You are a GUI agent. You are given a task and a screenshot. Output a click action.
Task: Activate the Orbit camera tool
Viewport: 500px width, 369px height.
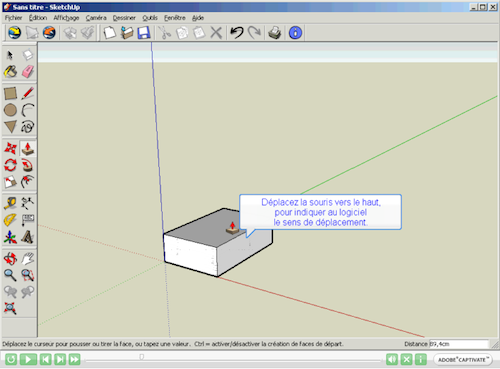(10, 258)
